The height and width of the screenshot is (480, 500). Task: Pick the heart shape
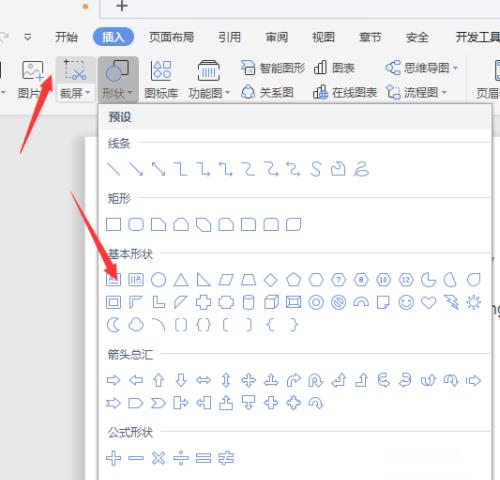coord(428,302)
